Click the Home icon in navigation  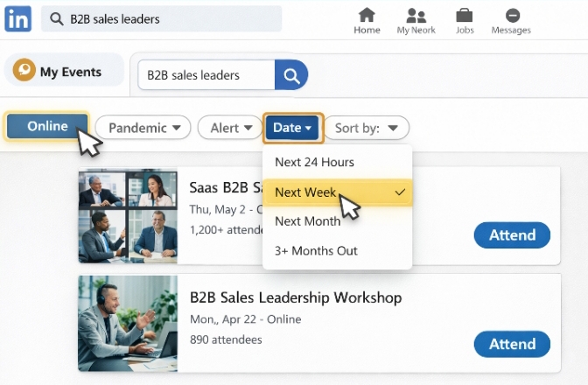[x=367, y=16]
